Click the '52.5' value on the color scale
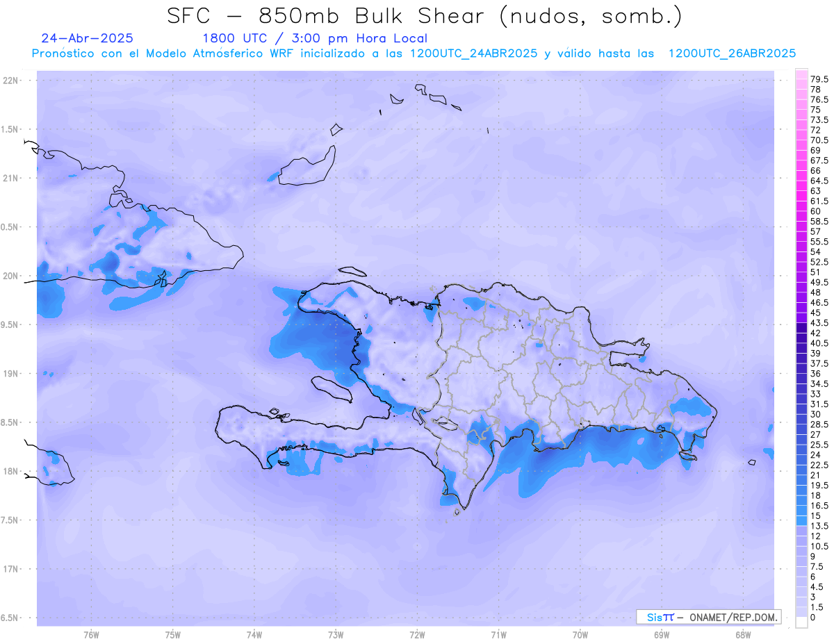The image size is (834, 644). tap(819, 262)
